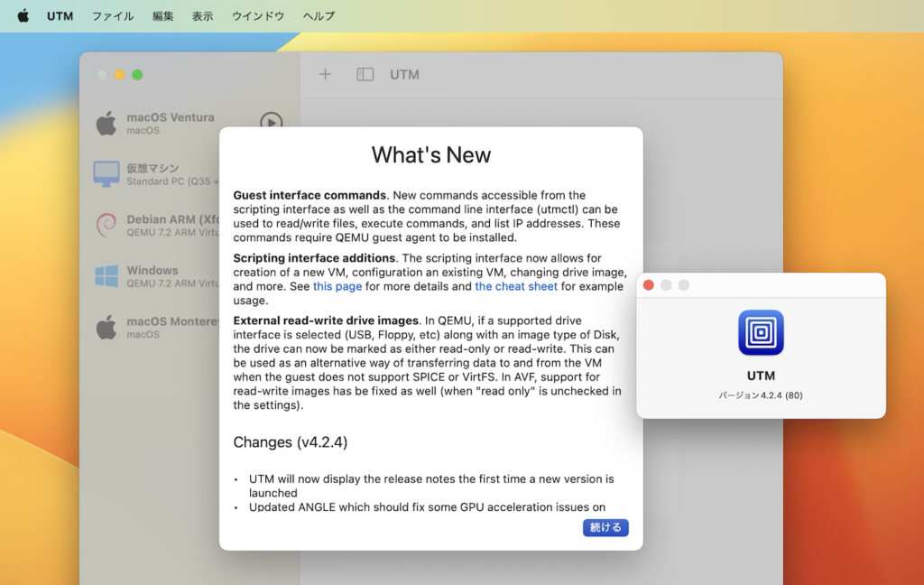Open the Apple menu

(23, 15)
